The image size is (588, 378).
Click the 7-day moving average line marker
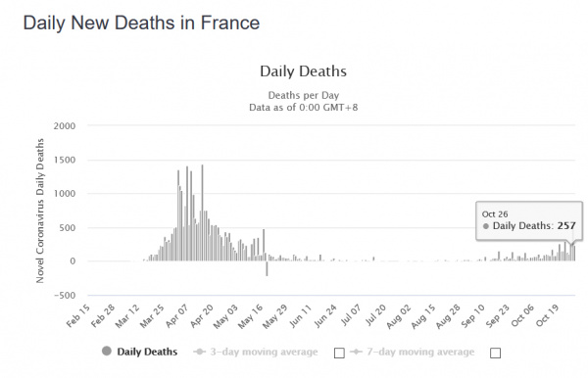click(x=356, y=352)
